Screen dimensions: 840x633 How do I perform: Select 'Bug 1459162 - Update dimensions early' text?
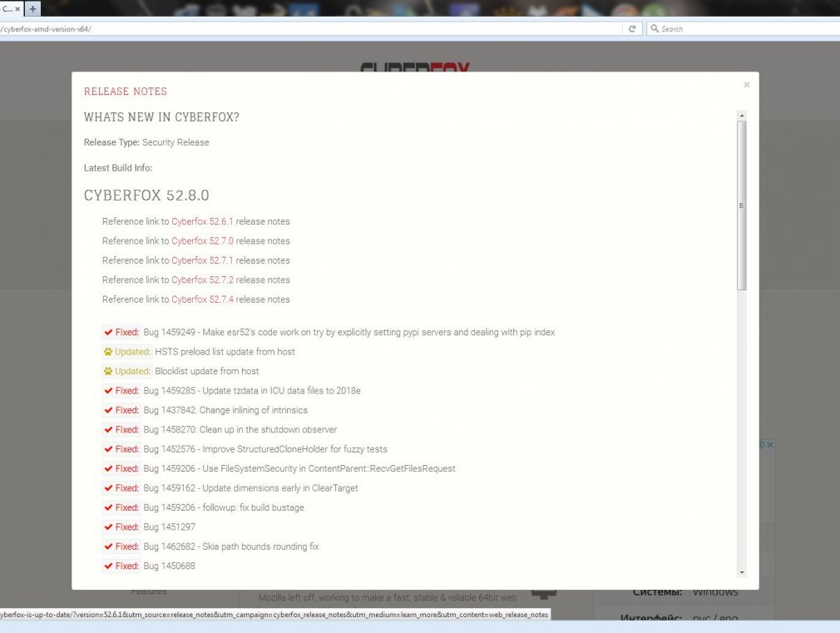pyautogui.click(x=250, y=488)
